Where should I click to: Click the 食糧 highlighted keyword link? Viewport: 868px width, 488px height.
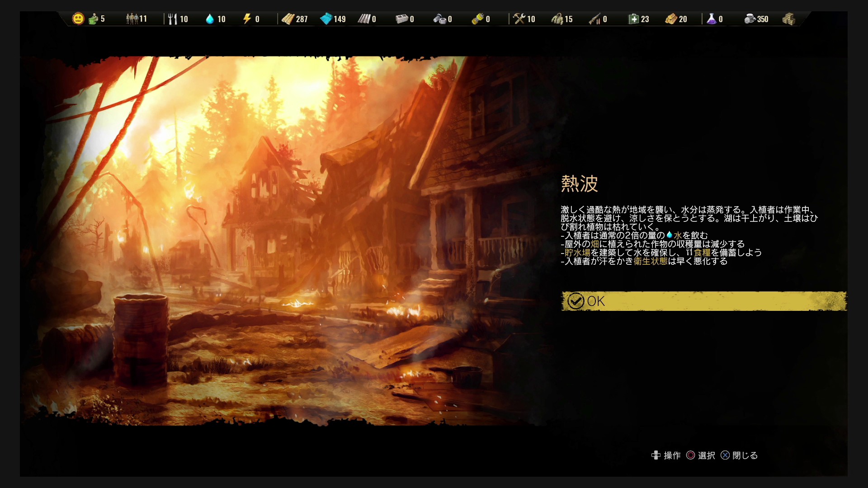[x=702, y=253]
